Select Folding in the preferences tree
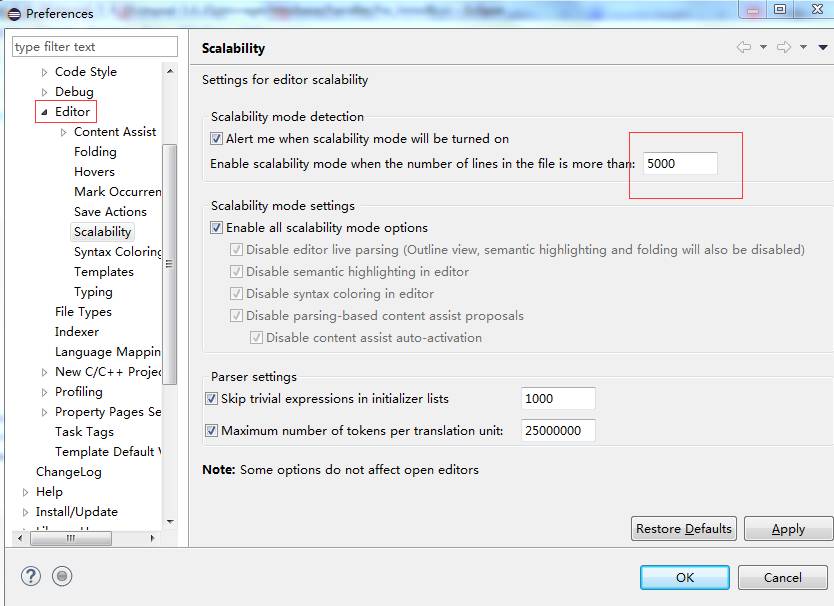Image resolution: width=834 pixels, height=606 pixels. coord(95,152)
